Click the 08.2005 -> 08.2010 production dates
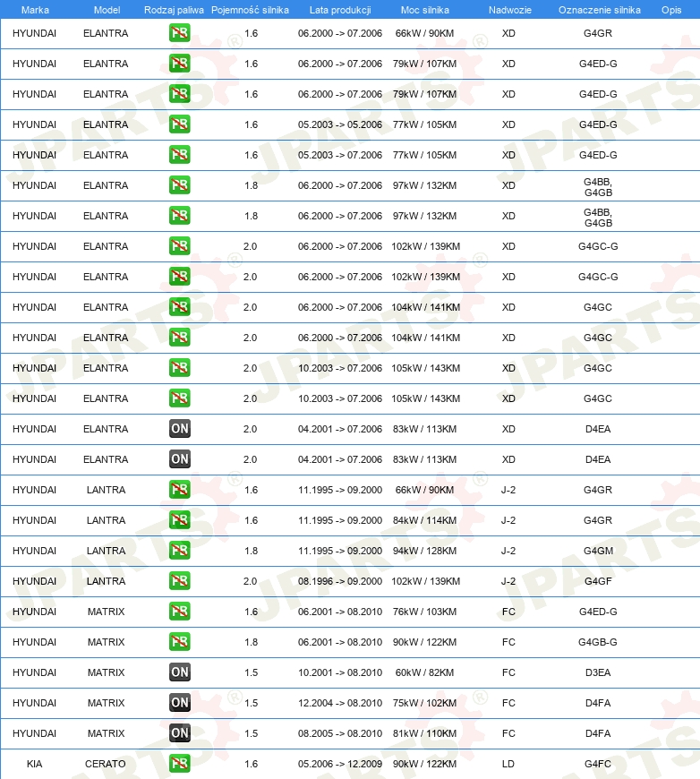The width and height of the screenshot is (700, 779). [x=340, y=733]
